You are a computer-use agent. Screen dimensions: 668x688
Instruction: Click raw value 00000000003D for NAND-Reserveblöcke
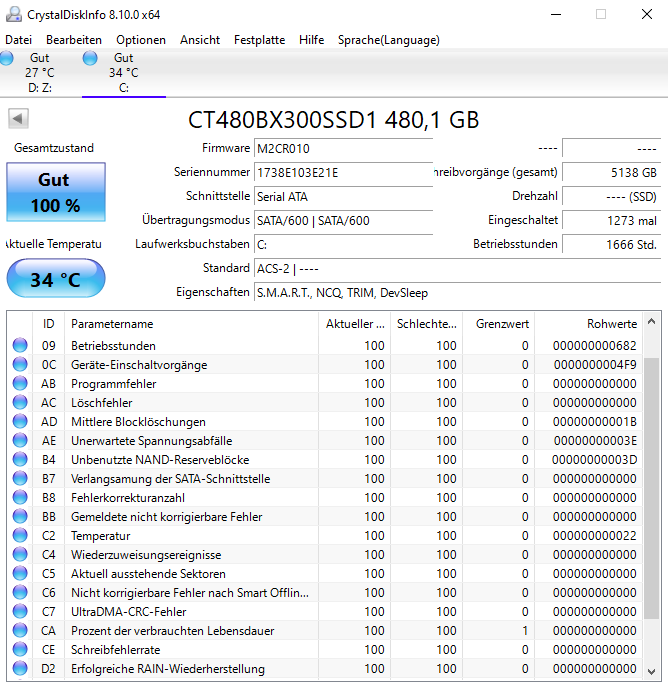[594, 460]
